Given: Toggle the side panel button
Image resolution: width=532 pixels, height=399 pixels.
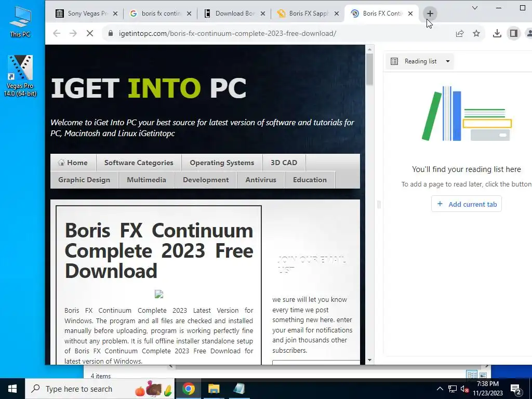Looking at the screenshot, I should pos(514,33).
